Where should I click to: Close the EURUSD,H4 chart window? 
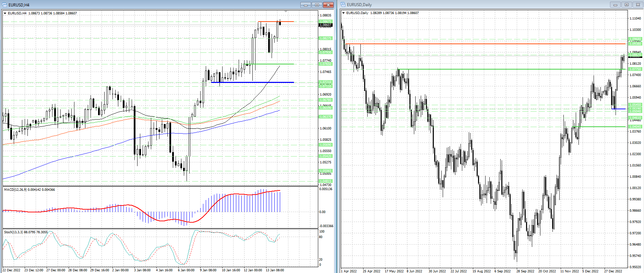329,5
